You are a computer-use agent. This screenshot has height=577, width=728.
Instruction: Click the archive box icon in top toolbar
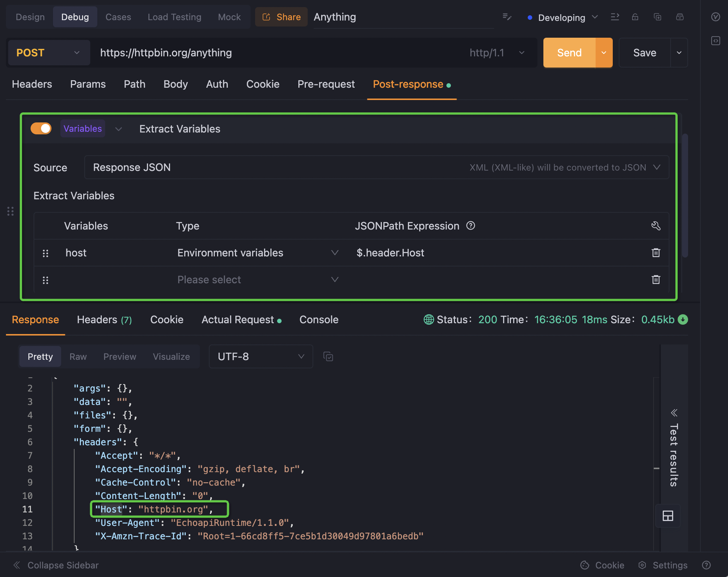pos(680,17)
